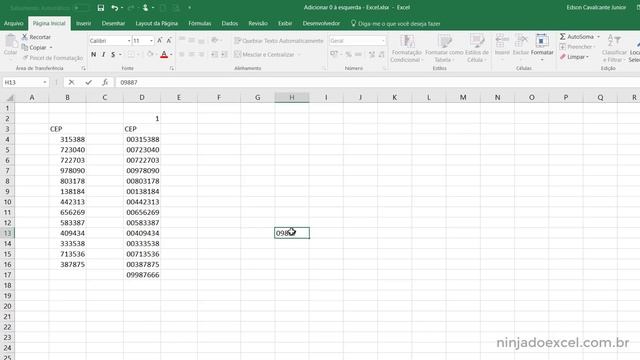Select row 13 header
This screenshot has height=360, width=640.
point(7,233)
